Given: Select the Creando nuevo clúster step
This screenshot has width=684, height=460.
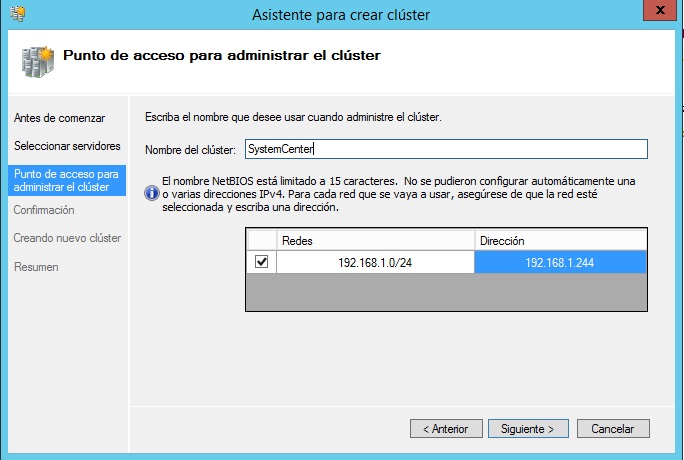Looking at the screenshot, I should (x=67, y=238).
